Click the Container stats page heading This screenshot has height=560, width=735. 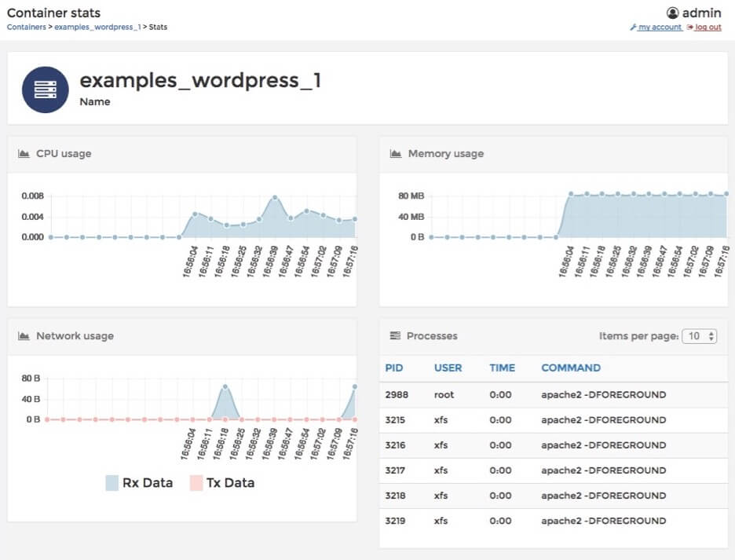(53, 13)
